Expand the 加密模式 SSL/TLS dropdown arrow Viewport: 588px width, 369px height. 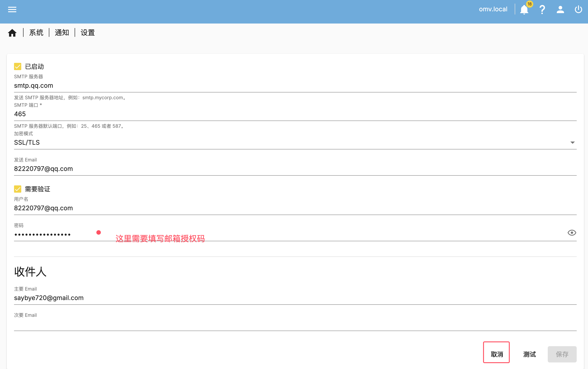(572, 142)
